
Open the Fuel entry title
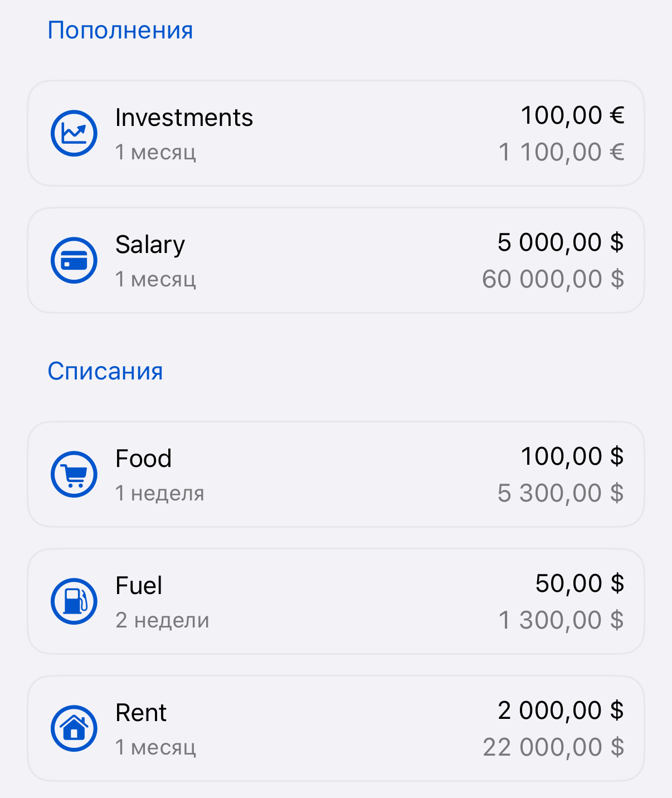coord(139,586)
